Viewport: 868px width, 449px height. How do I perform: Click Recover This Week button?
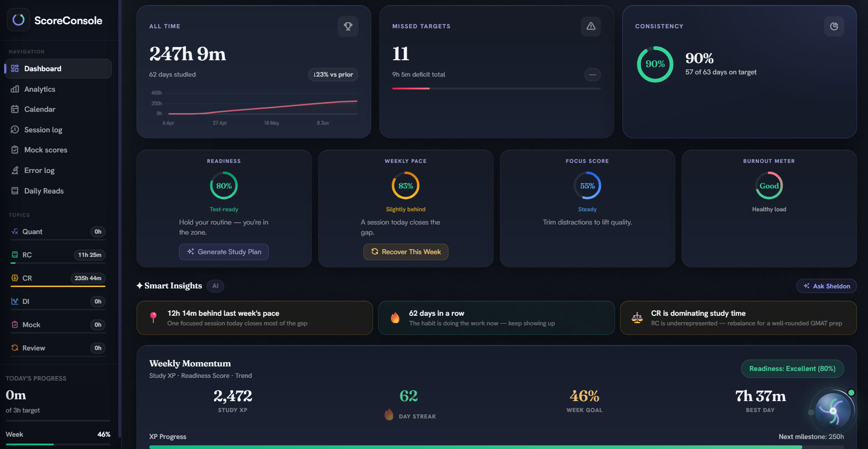pyautogui.click(x=405, y=252)
